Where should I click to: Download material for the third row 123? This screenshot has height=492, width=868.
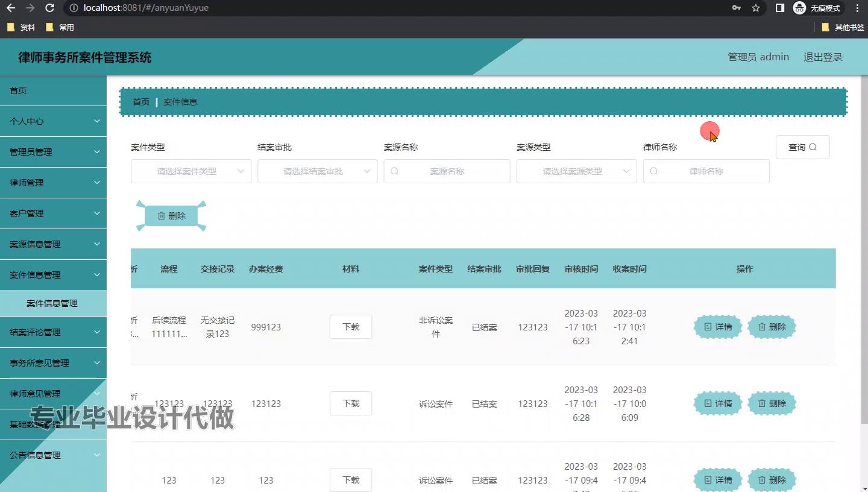tap(351, 480)
